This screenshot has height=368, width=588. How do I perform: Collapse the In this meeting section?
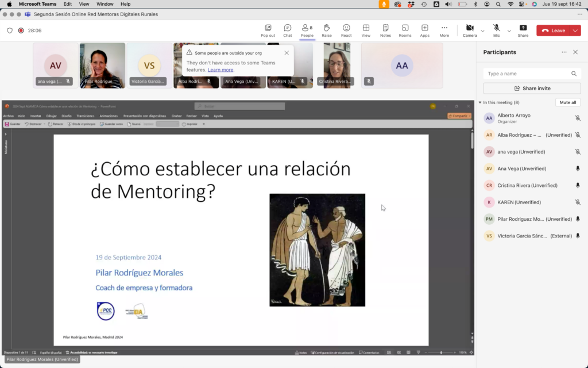click(480, 102)
